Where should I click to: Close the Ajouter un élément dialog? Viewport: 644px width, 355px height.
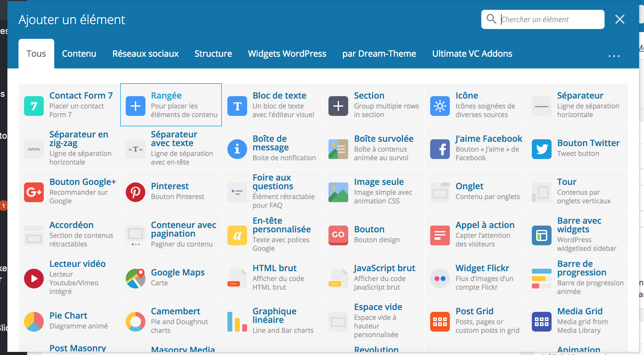click(620, 19)
